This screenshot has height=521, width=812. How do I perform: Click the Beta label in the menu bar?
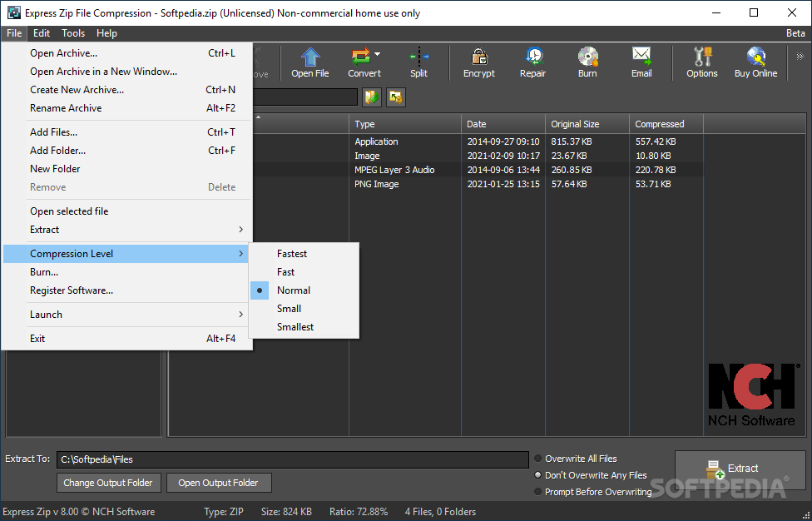click(x=795, y=33)
